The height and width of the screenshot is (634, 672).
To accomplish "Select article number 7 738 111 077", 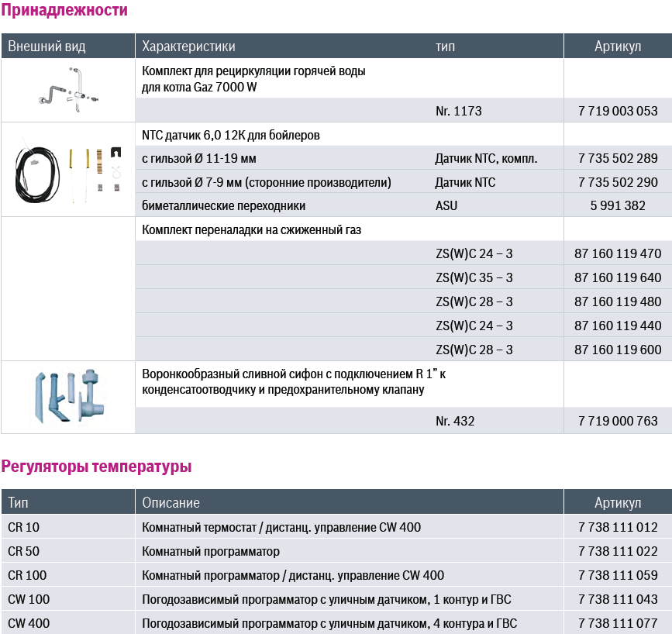I will click(618, 623).
